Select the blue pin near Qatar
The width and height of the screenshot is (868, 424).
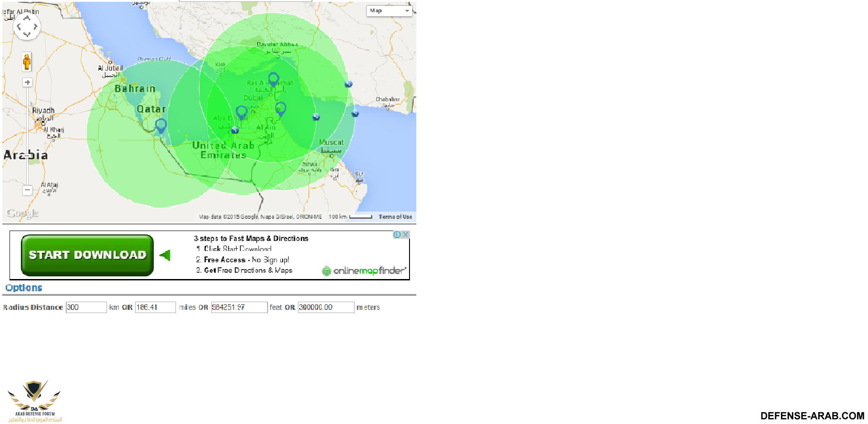click(x=161, y=125)
